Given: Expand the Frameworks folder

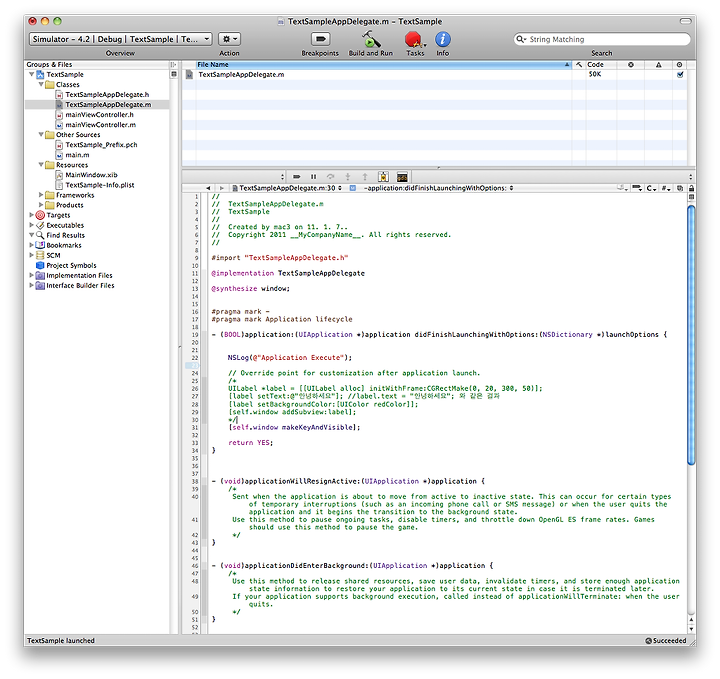Looking at the screenshot, I should pyautogui.click(x=41, y=195).
